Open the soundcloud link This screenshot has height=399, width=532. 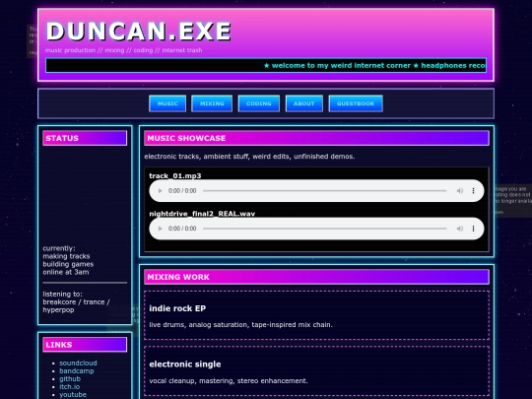pos(78,363)
